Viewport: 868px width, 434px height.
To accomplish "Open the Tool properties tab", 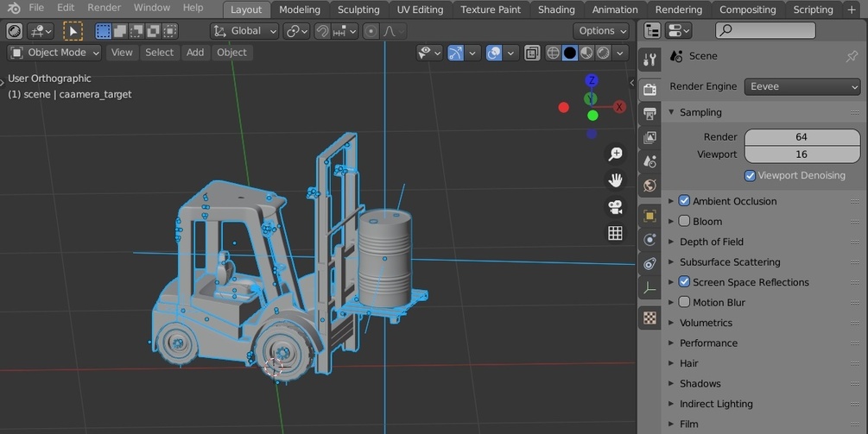I will coord(649,60).
